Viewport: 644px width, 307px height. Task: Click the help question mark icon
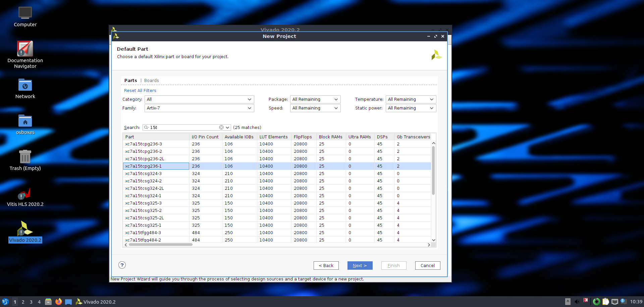(x=122, y=265)
